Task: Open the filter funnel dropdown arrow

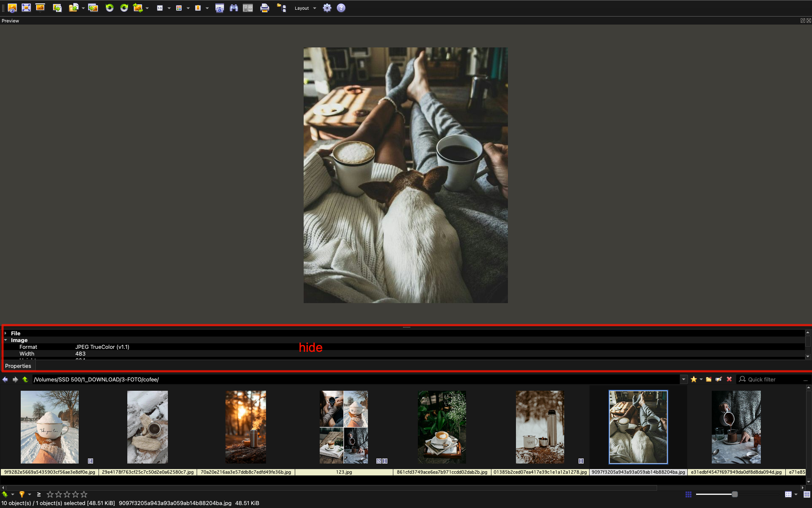Action: [x=30, y=494]
